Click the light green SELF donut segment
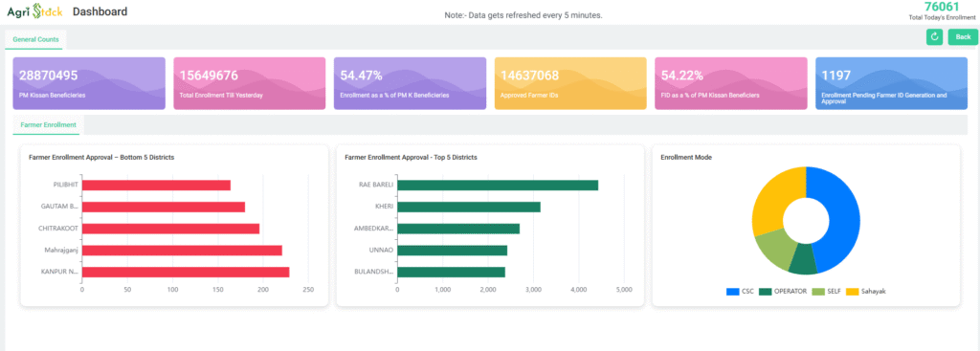980x351 pixels. click(775, 248)
